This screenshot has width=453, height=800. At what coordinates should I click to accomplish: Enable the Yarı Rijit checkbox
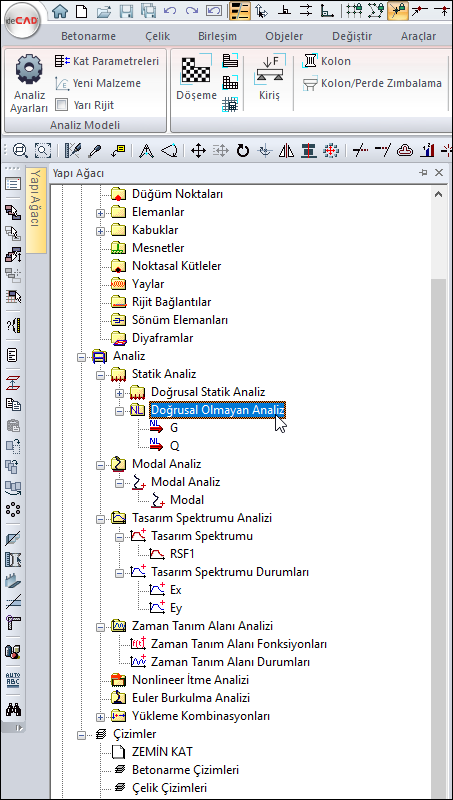pos(61,106)
